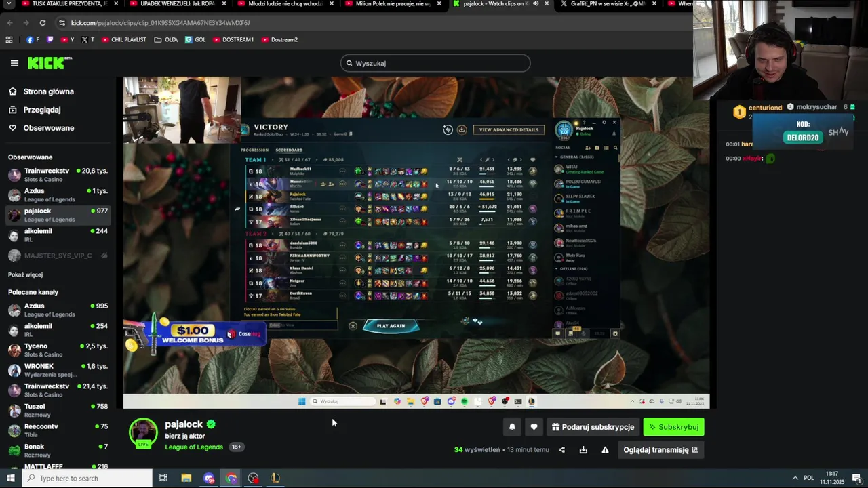Open the Chrome tab search dropdown

coord(9,3)
